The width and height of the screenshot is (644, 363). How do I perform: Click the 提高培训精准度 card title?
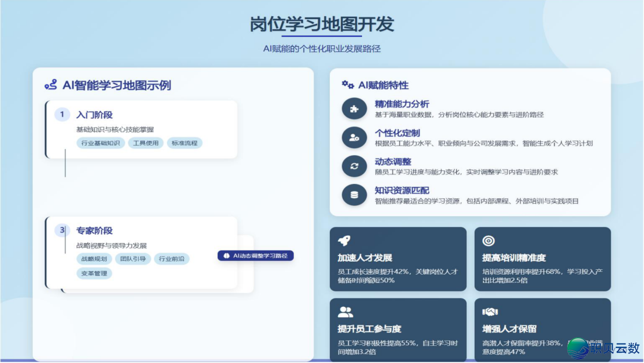pyautogui.click(x=514, y=258)
